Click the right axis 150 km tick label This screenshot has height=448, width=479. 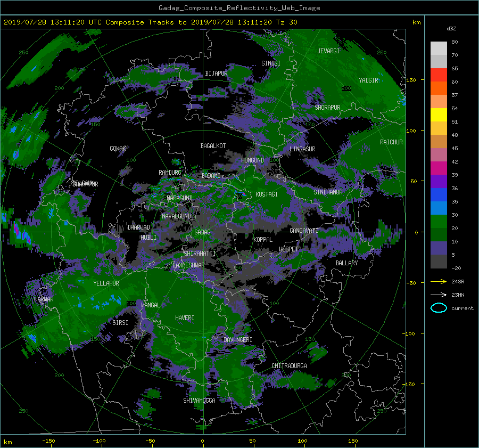coord(411,80)
